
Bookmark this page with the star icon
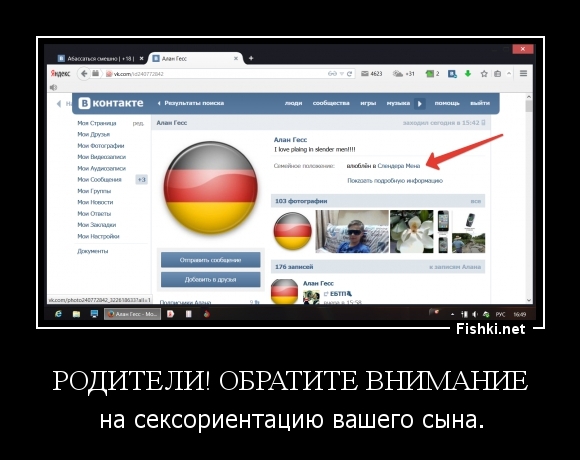484,74
